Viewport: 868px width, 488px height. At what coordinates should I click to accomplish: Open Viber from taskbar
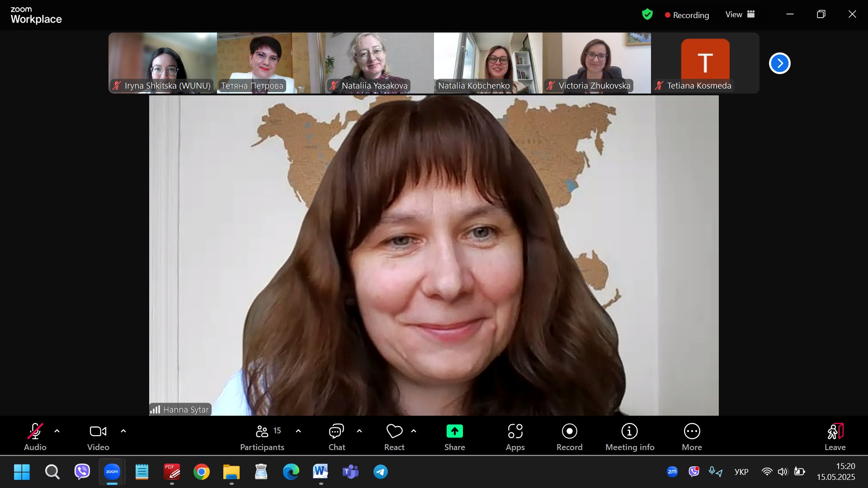[82, 472]
